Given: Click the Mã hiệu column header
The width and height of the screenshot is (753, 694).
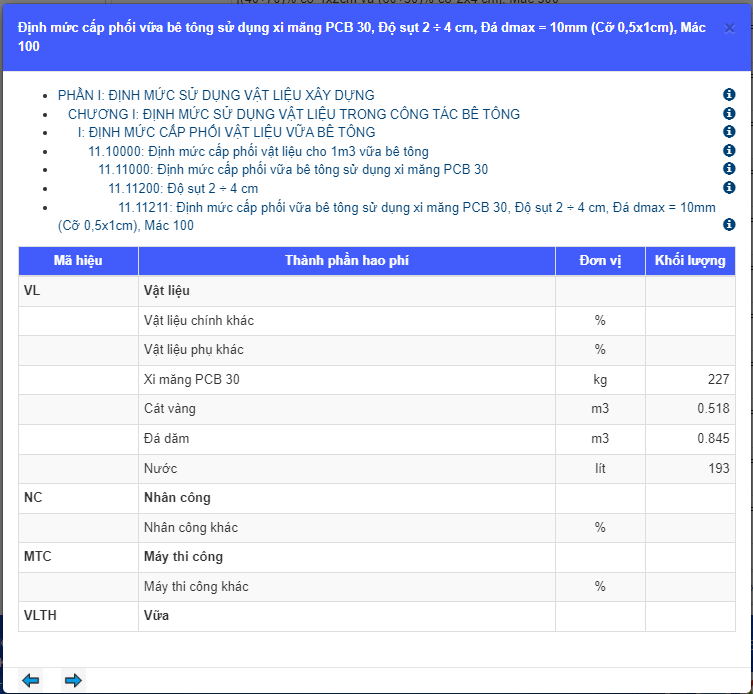Looking at the screenshot, I should (78, 261).
